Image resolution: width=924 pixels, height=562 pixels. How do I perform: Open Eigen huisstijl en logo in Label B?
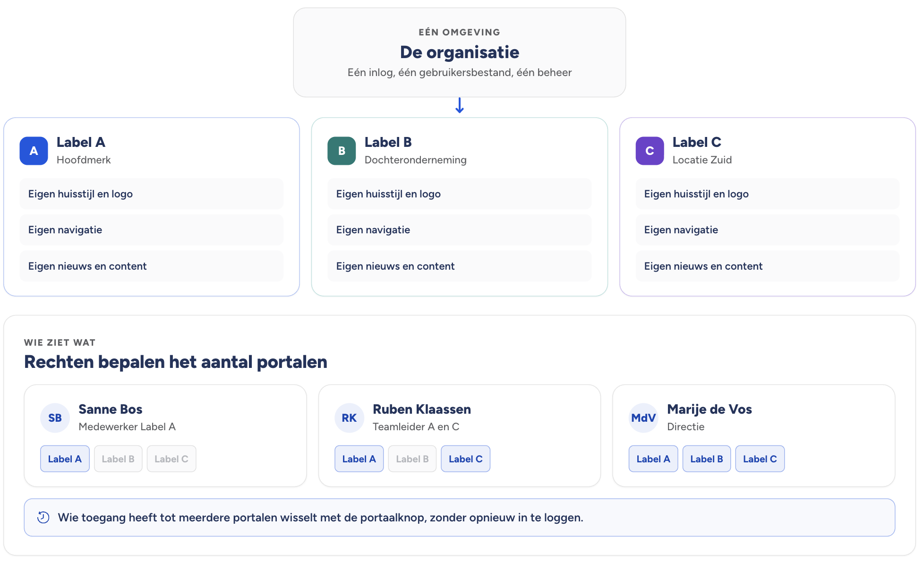460,194
